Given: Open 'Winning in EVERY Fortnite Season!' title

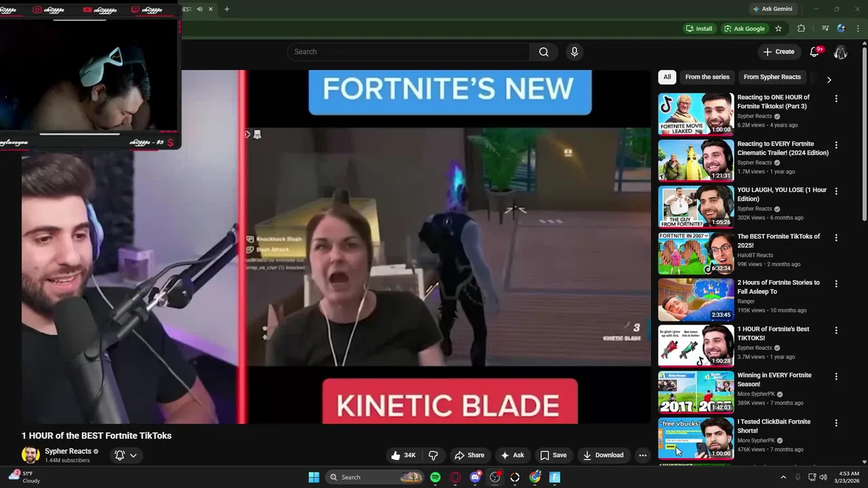Looking at the screenshot, I should [774, 380].
